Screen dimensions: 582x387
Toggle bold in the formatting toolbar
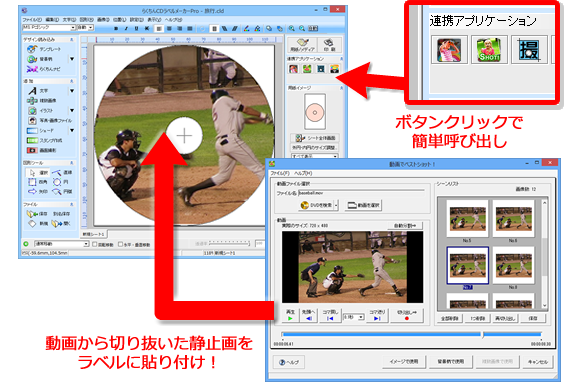(116, 28)
